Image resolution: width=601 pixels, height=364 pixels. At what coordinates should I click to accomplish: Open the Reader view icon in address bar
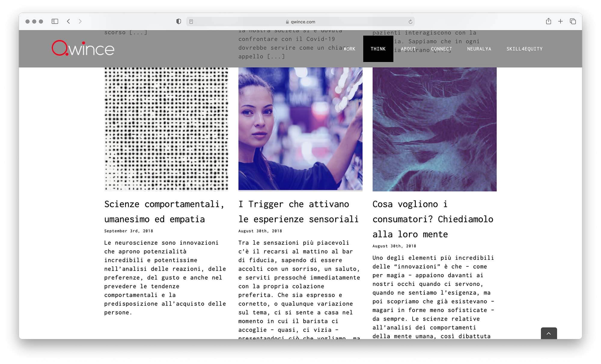click(191, 22)
